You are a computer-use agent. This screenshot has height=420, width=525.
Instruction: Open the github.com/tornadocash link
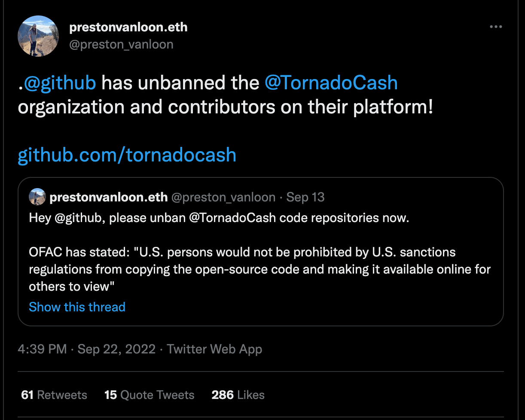(127, 155)
